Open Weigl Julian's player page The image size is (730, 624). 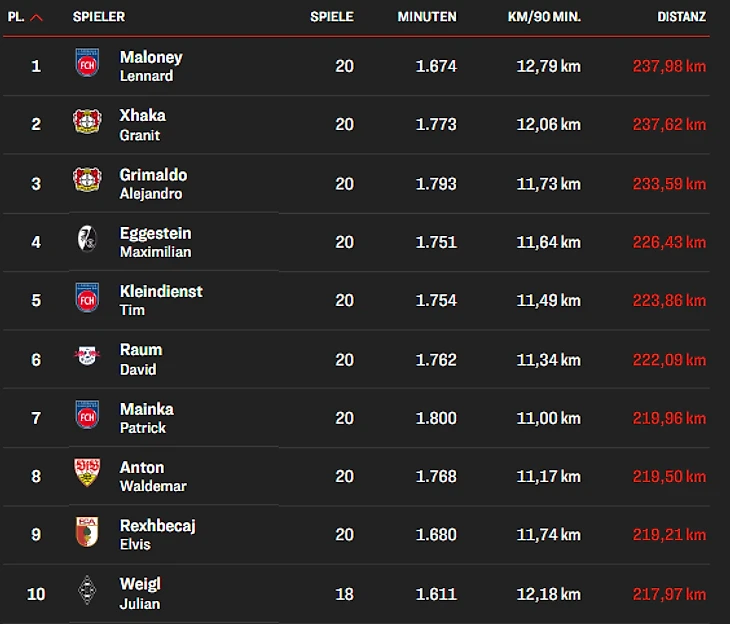pyautogui.click(x=140, y=593)
